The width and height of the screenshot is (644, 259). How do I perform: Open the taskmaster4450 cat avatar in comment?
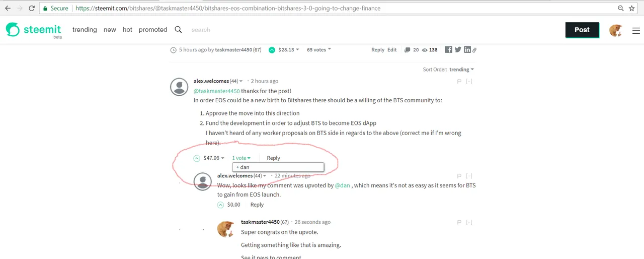tap(225, 228)
